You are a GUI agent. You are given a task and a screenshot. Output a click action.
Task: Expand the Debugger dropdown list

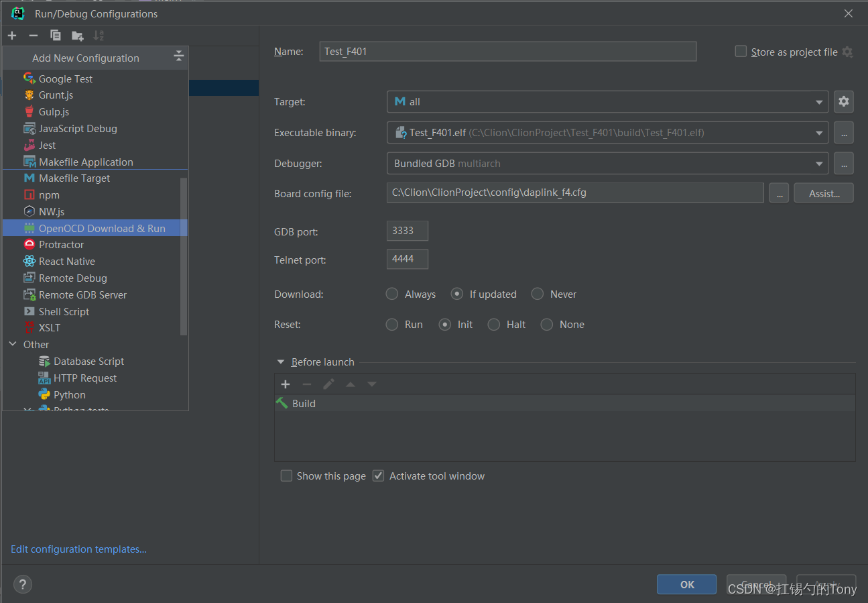click(x=819, y=164)
